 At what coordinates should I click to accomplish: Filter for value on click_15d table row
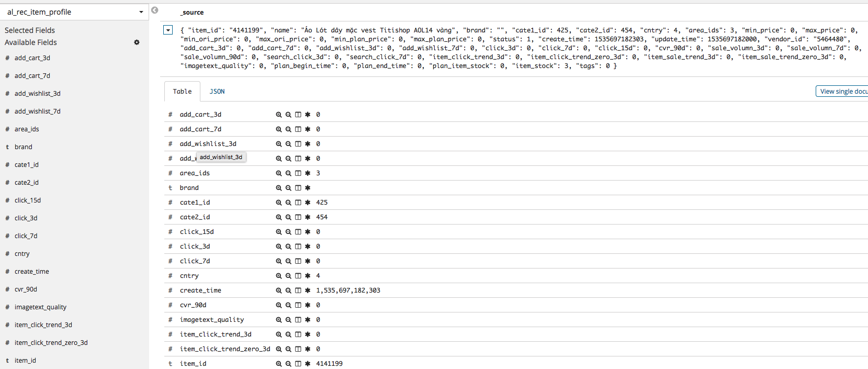pos(279,232)
